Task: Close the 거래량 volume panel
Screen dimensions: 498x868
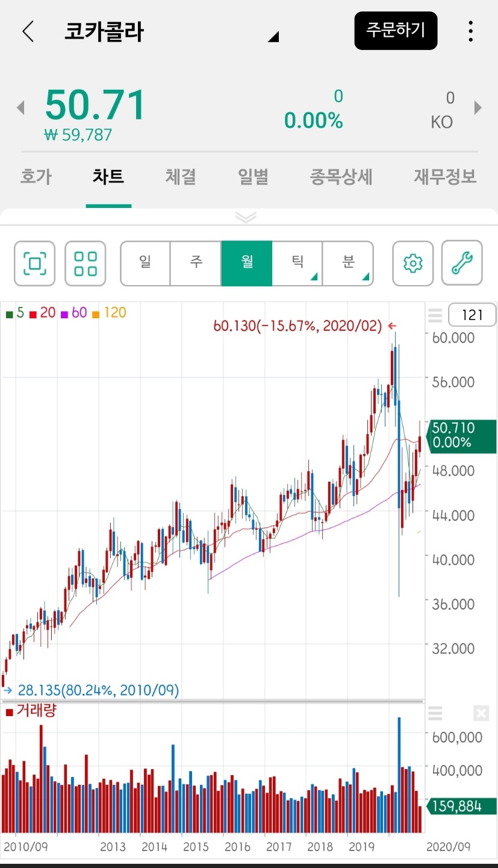Action: coord(481,714)
